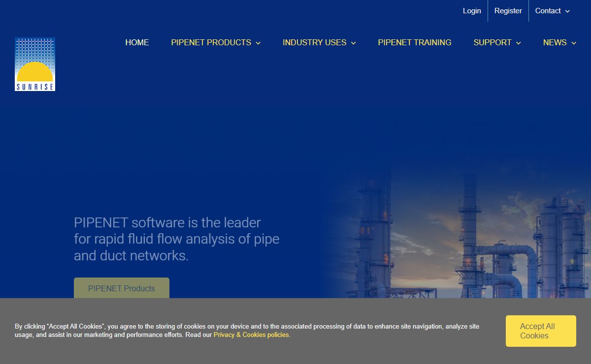Go to the Register link
This screenshot has height=364, width=591.
(508, 11)
